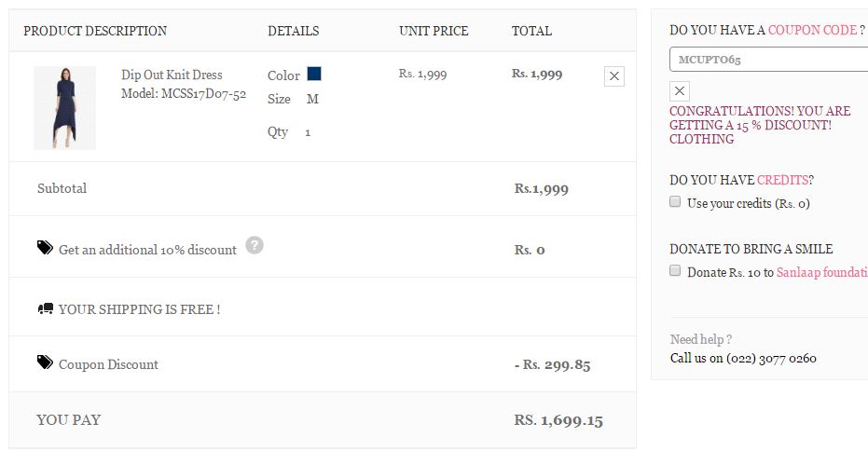Click the Get an additional 10% discount text
Image resolution: width=868 pixels, height=451 pixels.
(147, 250)
